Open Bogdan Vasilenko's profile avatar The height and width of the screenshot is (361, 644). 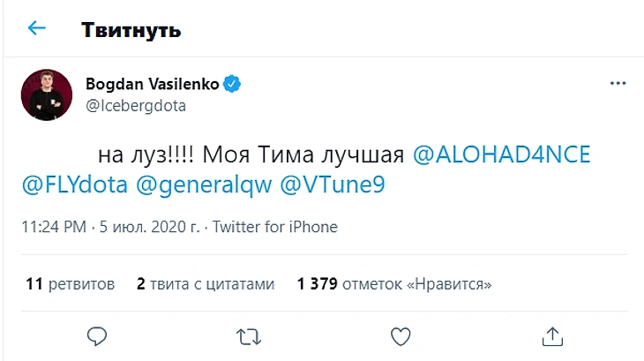pyautogui.click(x=44, y=94)
